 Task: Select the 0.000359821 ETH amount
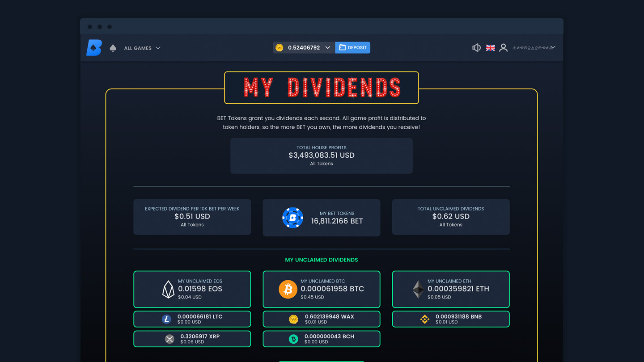pyautogui.click(x=458, y=289)
